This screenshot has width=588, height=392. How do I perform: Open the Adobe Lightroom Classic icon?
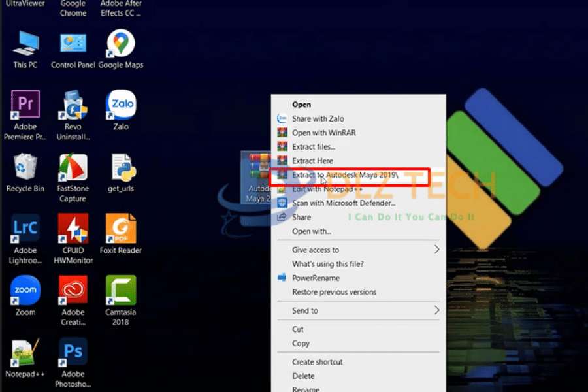[25, 229]
